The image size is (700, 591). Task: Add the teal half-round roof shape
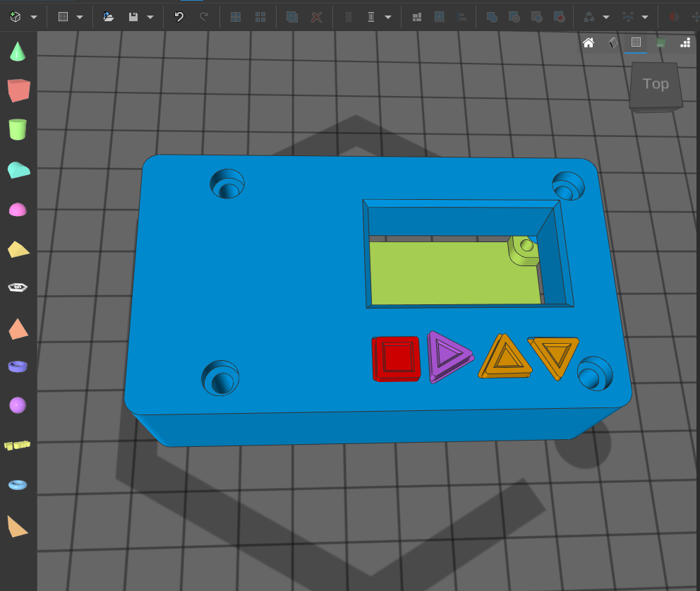(19, 170)
